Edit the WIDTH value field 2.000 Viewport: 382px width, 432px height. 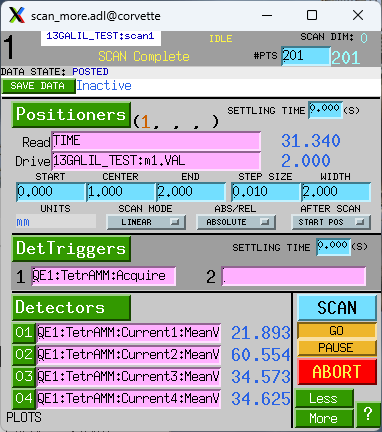(x=336, y=192)
